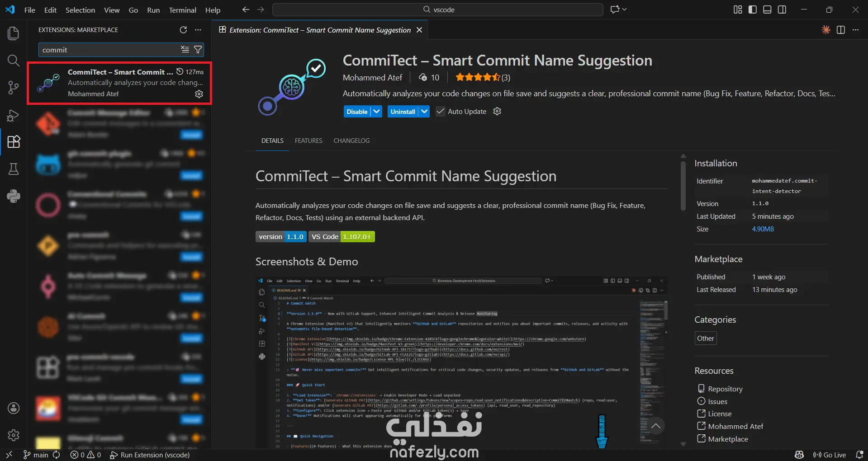
Task: Click the Uninstall button
Action: tap(403, 112)
